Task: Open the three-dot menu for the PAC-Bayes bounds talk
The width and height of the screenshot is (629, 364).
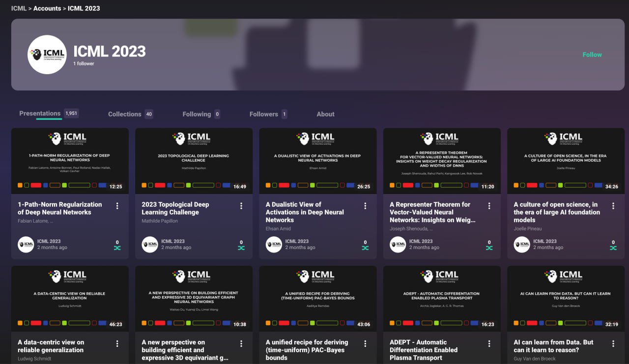Action: tap(365, 344)
